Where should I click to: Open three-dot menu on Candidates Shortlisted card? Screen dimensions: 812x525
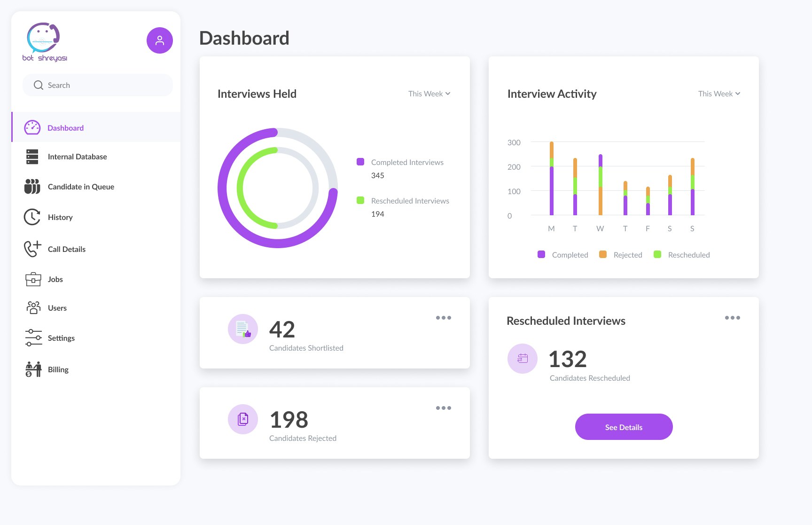(x=444, y=318)
